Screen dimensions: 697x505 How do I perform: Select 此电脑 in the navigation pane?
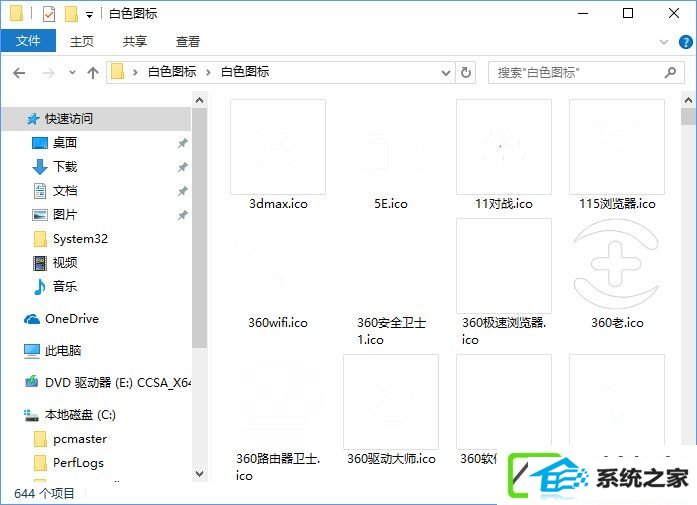[63, 351]
